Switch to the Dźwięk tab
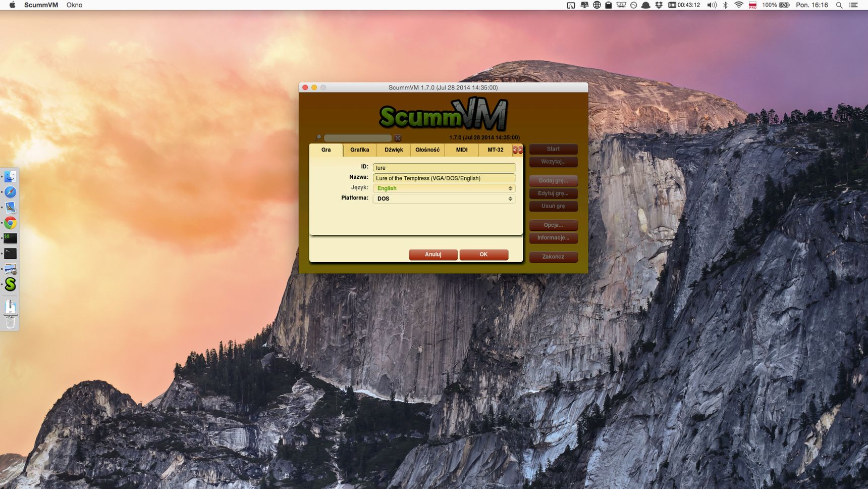 click(x=394, y=150)
